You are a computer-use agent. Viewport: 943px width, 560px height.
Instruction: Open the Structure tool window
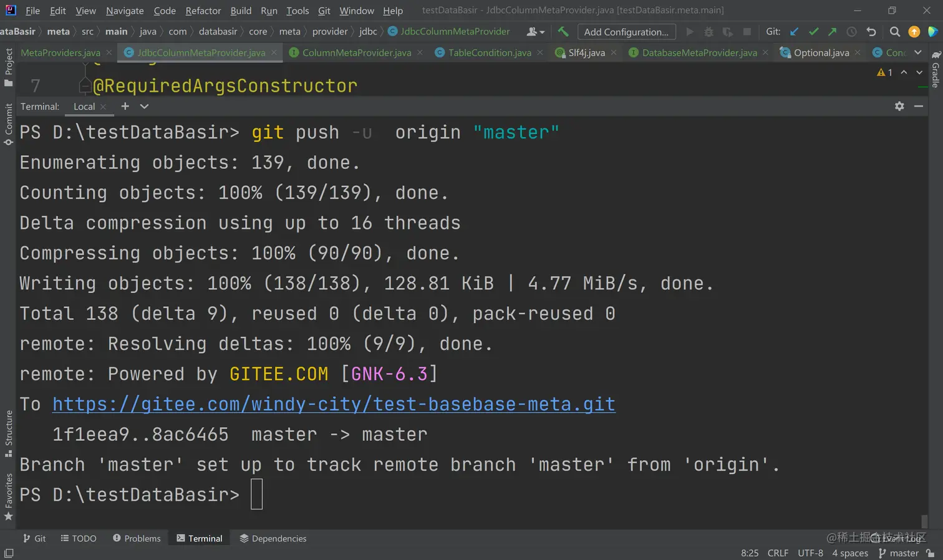point(8,433)
